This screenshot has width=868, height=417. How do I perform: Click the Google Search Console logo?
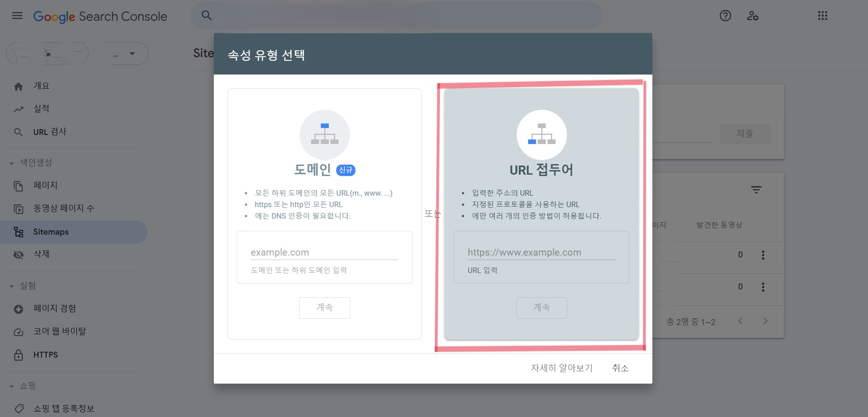point(100,16)
